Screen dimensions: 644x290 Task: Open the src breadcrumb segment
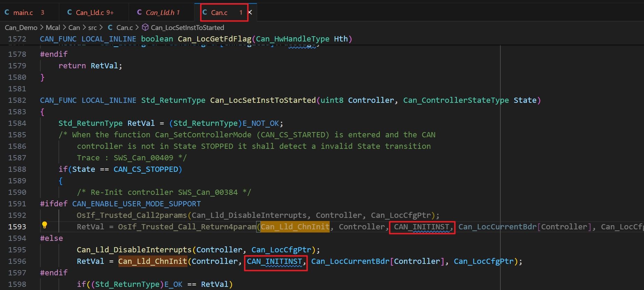point(92,28)
